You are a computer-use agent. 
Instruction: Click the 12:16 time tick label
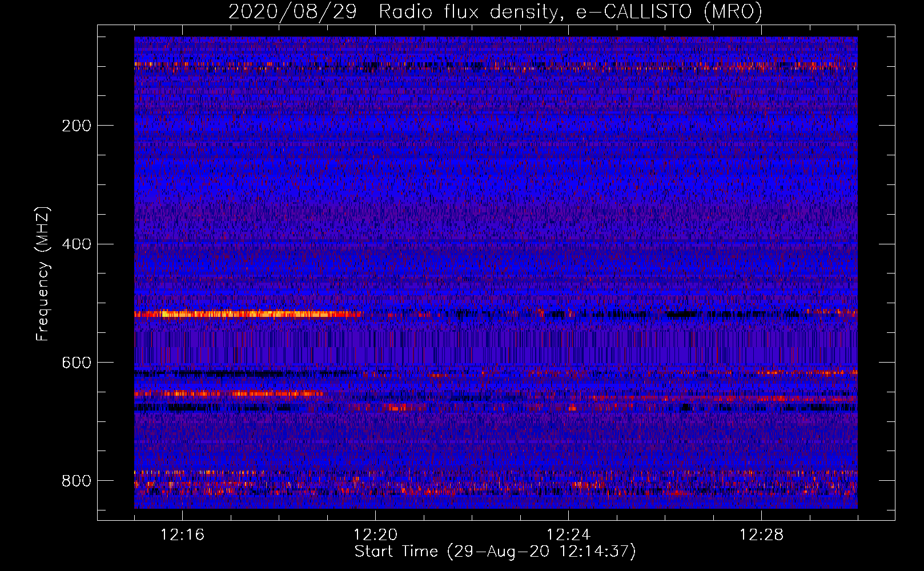click(x=182, y=535)
